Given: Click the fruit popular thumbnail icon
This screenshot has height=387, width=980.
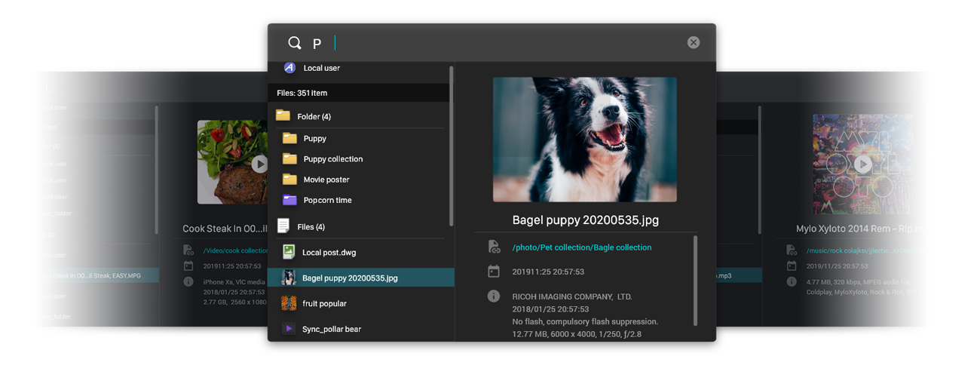Looking at the screenshot, I should pos(289,303).
